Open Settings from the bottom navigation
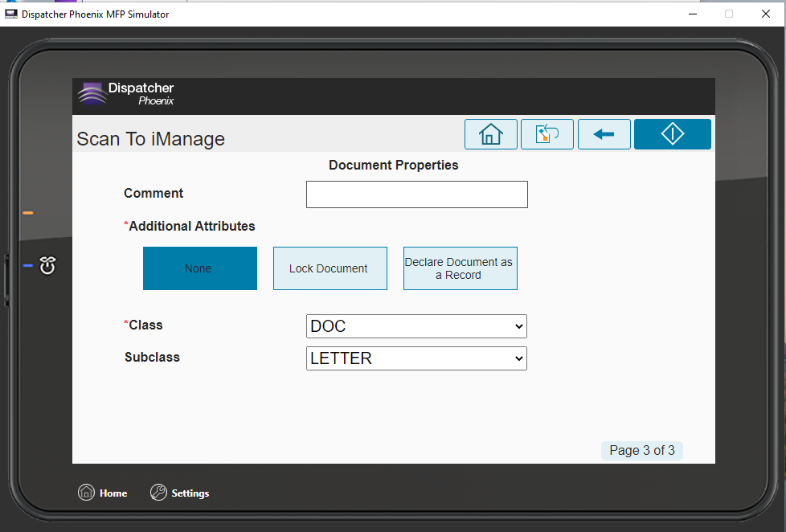 [x=180, y=493]
